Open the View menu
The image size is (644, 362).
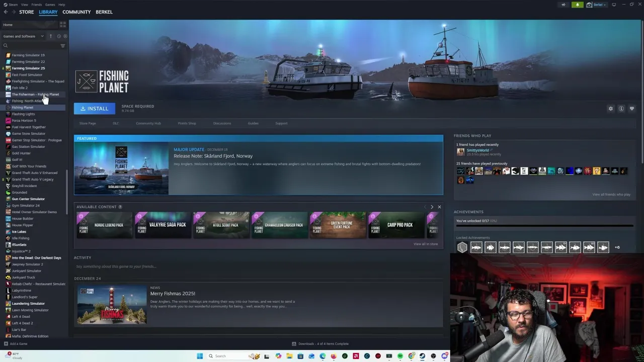[24, 5]
